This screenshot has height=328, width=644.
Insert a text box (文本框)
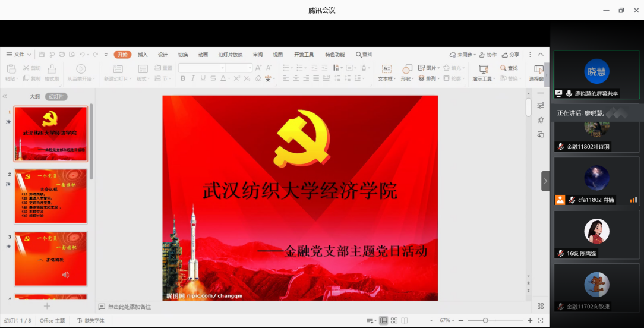coord(386,73)
